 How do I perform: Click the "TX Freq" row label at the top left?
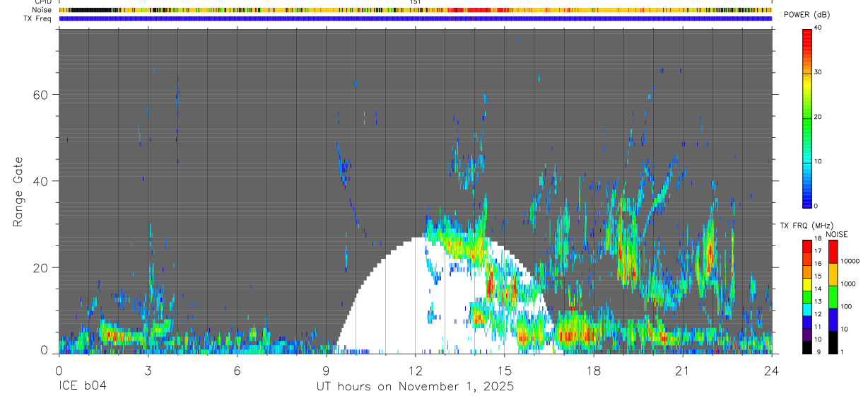pyautogui.click(x=37, y=18)
